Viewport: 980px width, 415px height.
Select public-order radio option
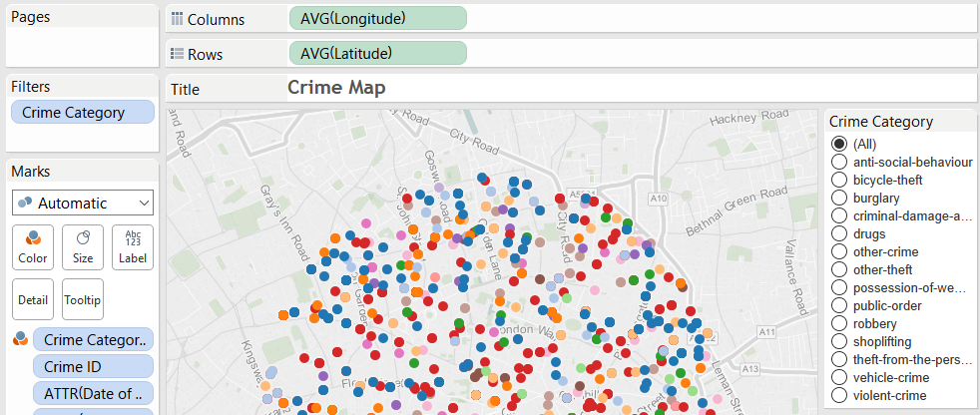[x=838, y=305]
